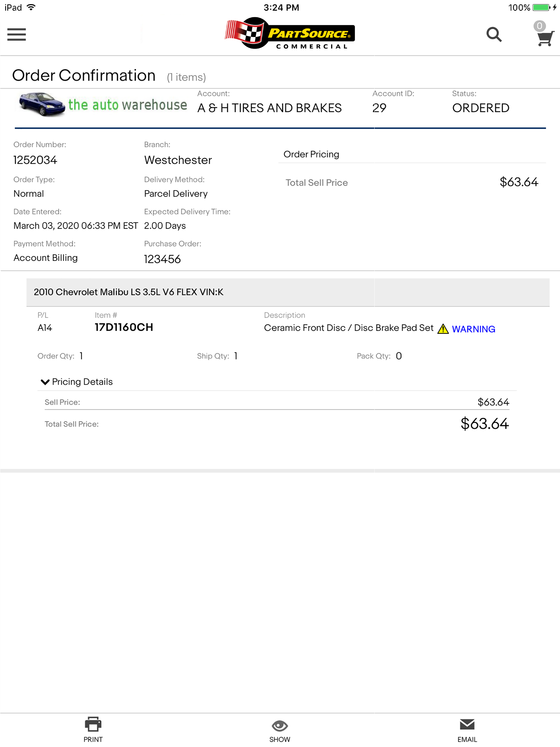Open the hamburger navigation menu
This screenshot has height=747, width=560.
coord(17,34)
